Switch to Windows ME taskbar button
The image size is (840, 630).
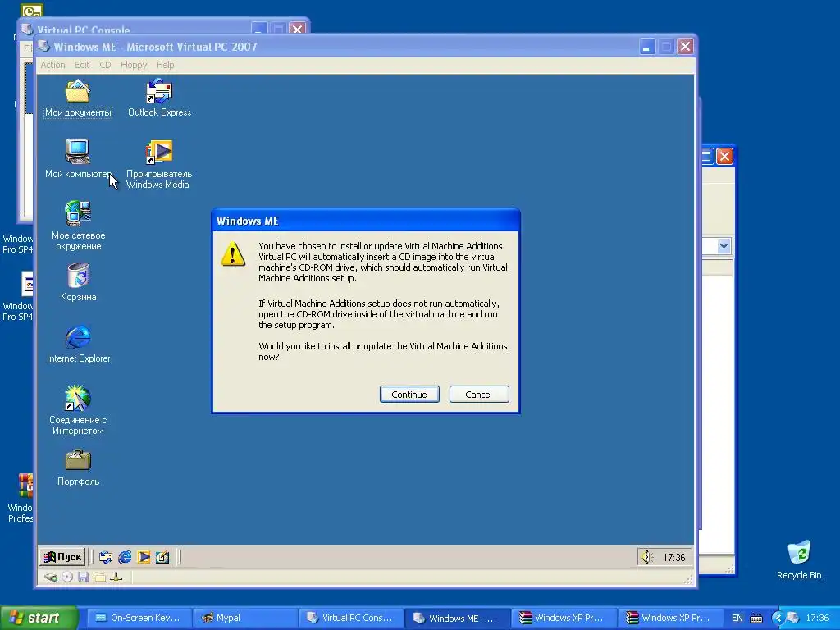click(456, 618)
